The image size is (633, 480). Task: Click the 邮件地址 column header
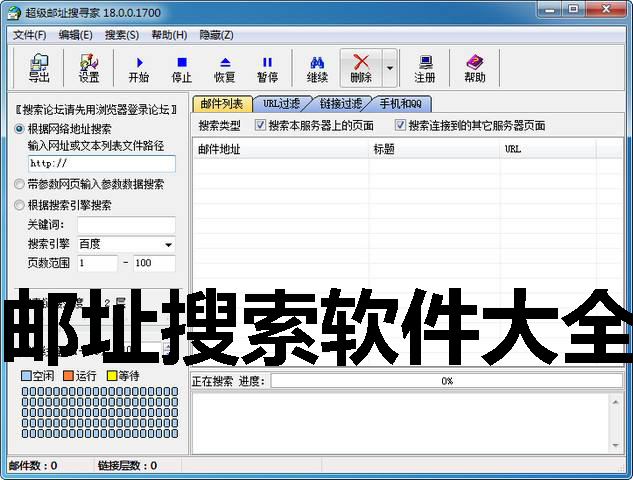point(281,149)
